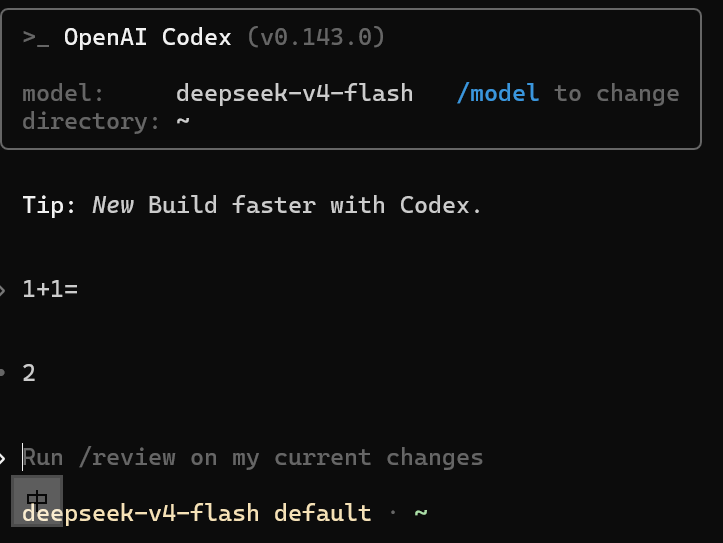Click the /model command link
The height and width of the screenshot is (543, 723).
click(498, 94)
